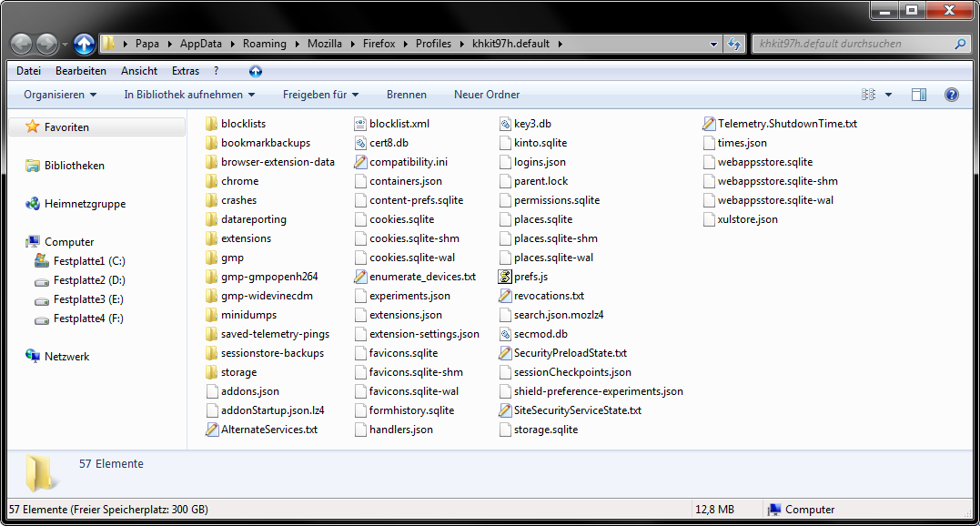Select the AlternateServices.txt file icon
This screenshot has height=526, width=980.
click(x=212, y=430)
